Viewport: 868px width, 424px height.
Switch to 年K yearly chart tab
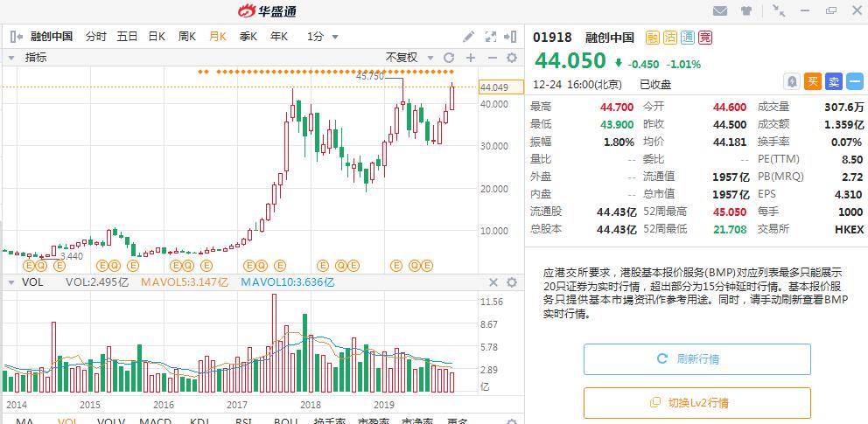(x=279, y=37)
